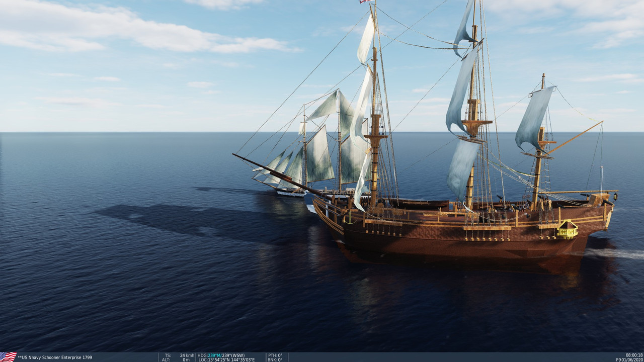Screen dimensions: 644x362
Task: Click the '24 kmh' speed value
Action: coord(187,355)
